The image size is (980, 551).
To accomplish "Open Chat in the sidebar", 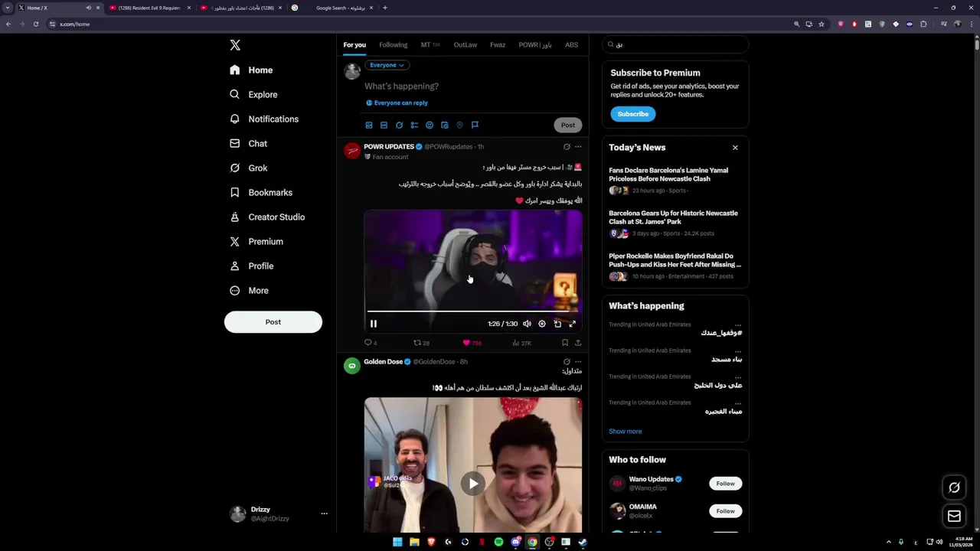I will (248, 143).
